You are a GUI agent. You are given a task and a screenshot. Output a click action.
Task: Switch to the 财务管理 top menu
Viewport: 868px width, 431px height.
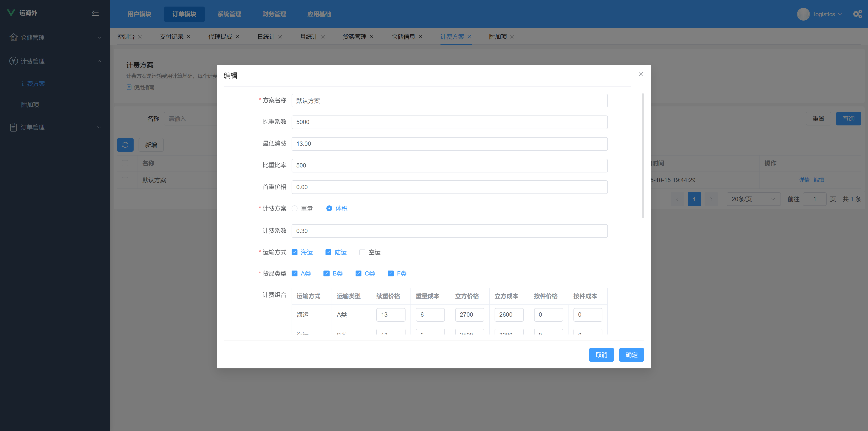(274, 14)
